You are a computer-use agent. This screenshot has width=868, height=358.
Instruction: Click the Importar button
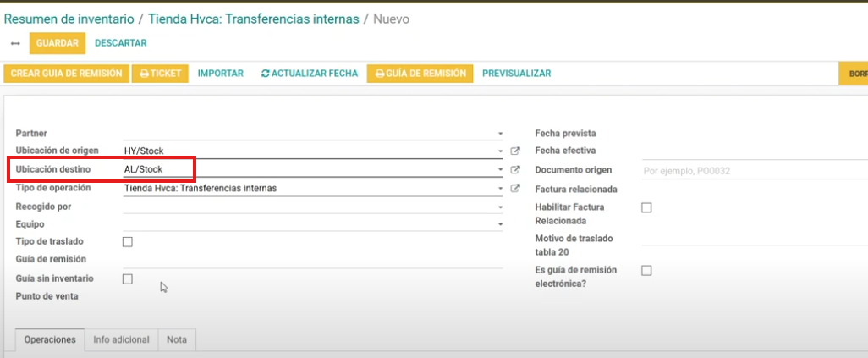(221, 74)
